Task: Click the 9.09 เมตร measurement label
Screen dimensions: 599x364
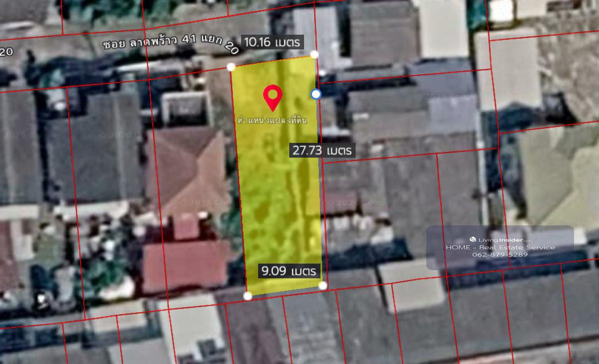Action: (290, 271)
